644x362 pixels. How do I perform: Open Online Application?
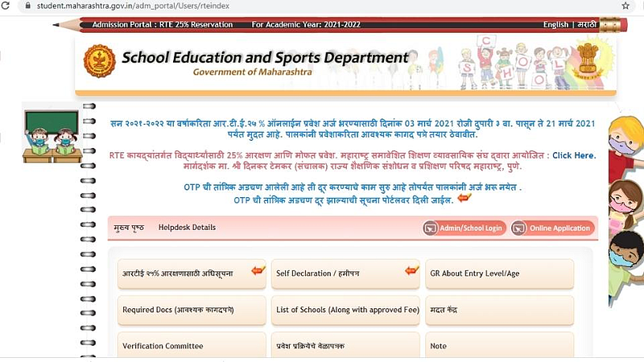[553, 228]
